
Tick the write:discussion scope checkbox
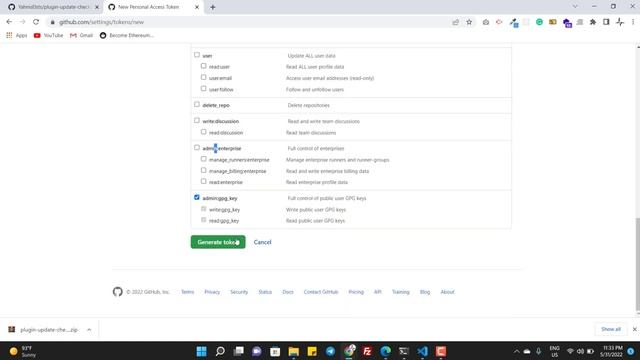[197, 120]
